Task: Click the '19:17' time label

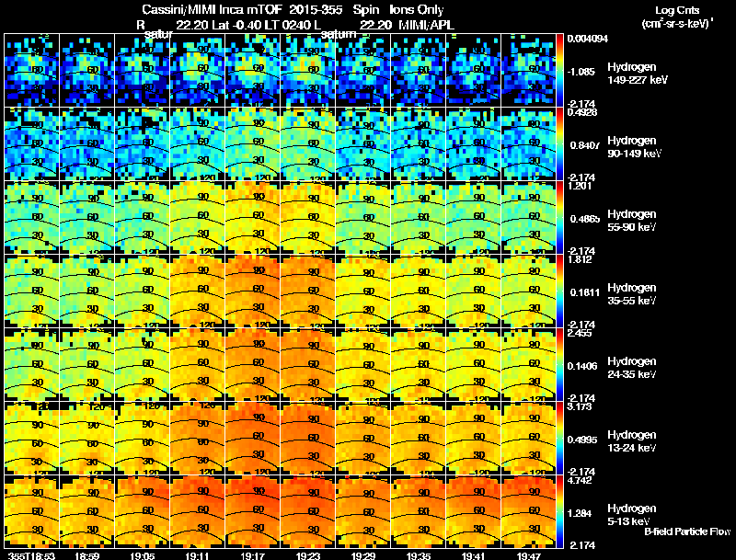Action: pyautogui.click(x=252, y=556)
